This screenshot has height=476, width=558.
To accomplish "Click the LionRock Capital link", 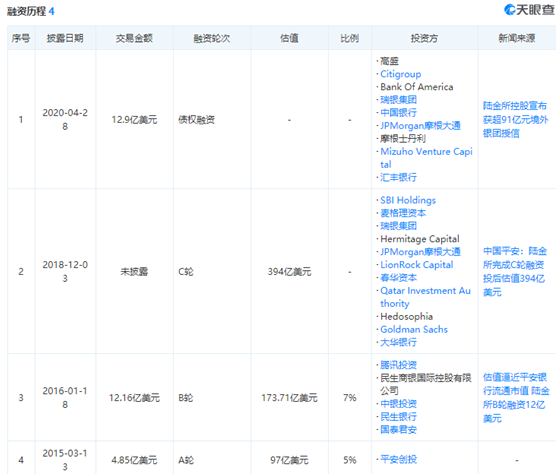I will click(x=416, y=265).
